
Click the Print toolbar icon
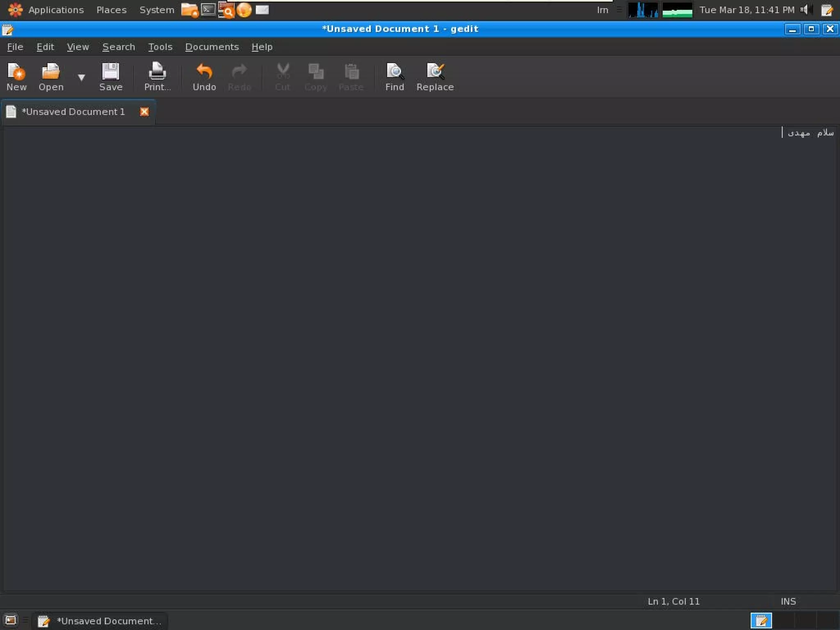click(x=157, y=77)
